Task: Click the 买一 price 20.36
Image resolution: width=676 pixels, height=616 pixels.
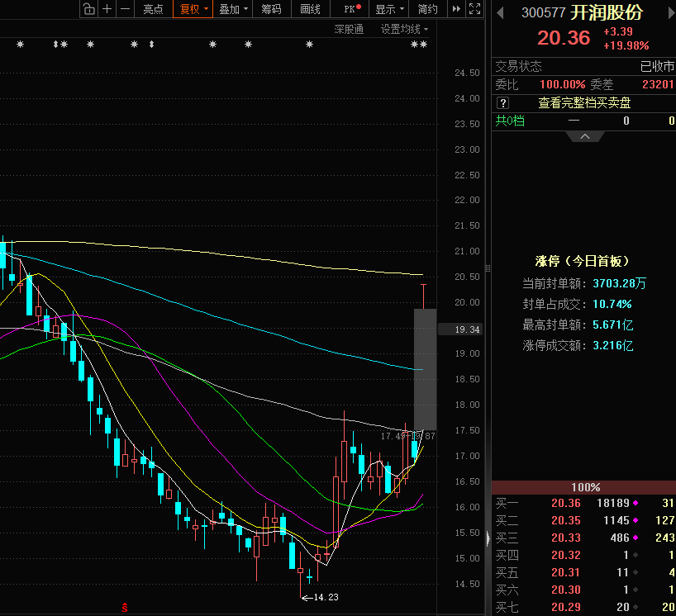Action: (x=565, y=503)
